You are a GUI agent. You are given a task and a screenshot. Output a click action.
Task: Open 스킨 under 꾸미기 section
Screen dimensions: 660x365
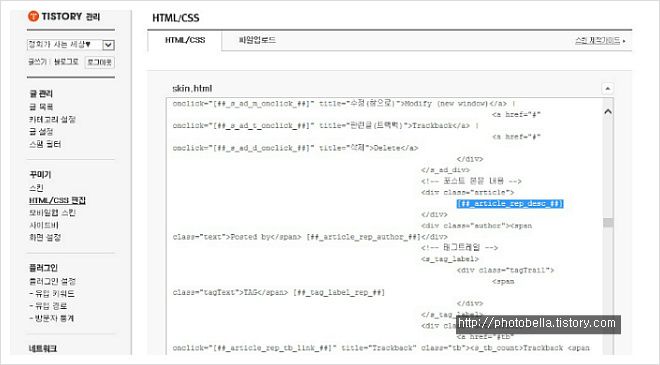click(36, 188)
